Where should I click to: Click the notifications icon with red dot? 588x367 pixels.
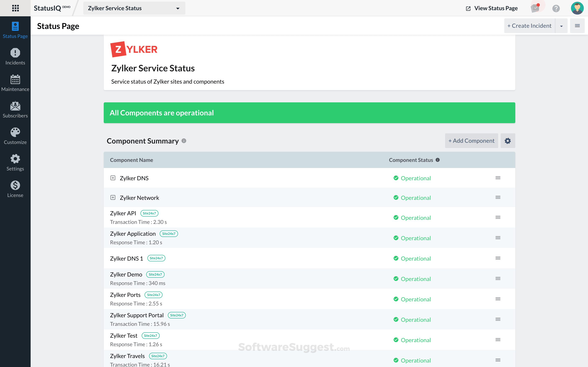535,8
